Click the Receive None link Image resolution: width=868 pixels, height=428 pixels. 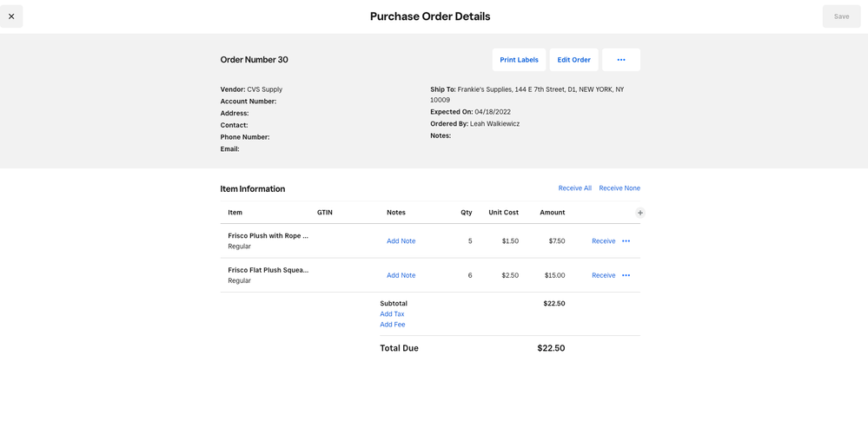pos(619,188)
